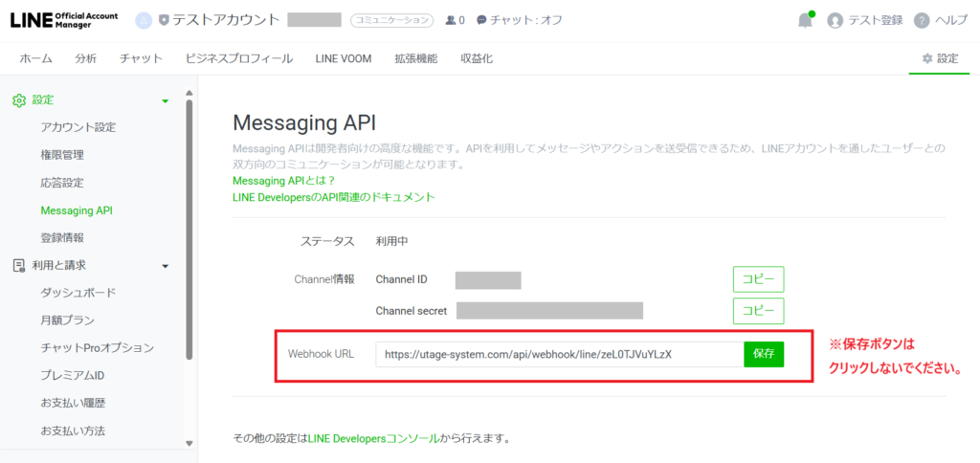Open the Messaging APIとは？ link
The height and width of the screenshot is (463, 980).
coord(284,181)
